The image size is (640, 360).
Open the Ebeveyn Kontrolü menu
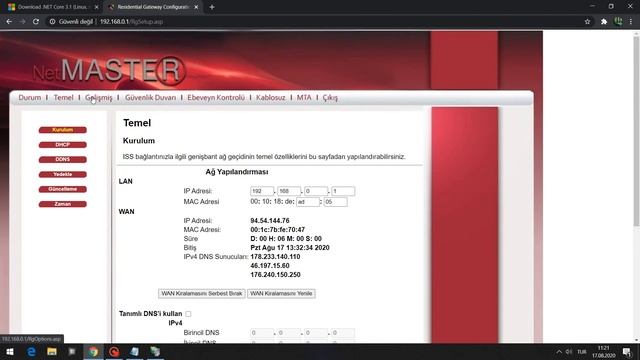coord(216,98)
